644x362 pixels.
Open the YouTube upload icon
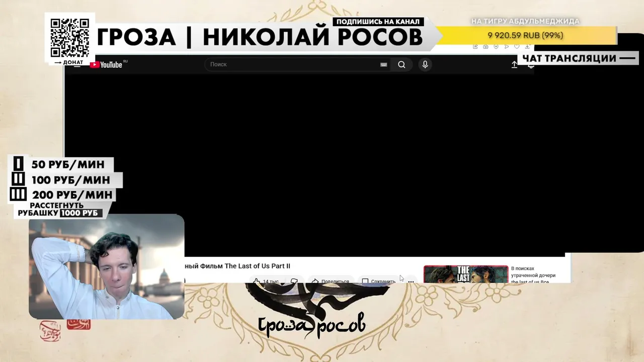point(514,65)
